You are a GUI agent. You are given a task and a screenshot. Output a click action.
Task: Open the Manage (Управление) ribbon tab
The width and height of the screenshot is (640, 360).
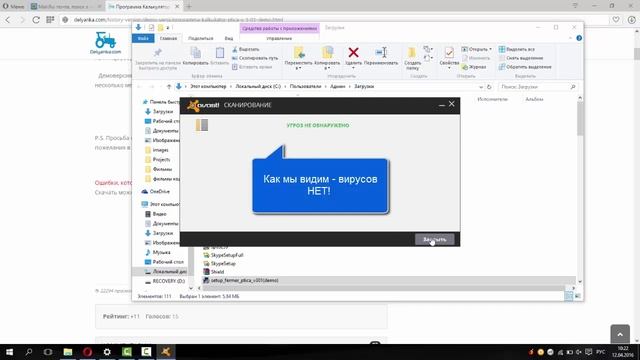[x=279, y=38]
